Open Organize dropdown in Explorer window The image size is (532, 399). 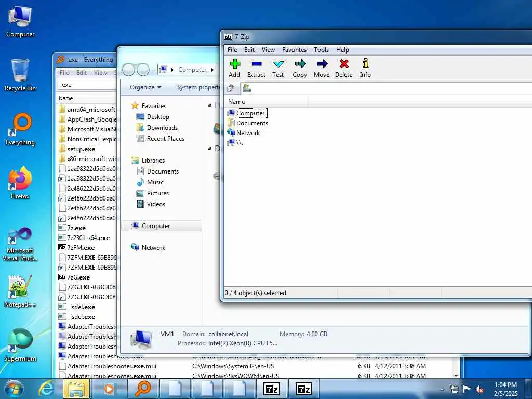tap(145, 87)
